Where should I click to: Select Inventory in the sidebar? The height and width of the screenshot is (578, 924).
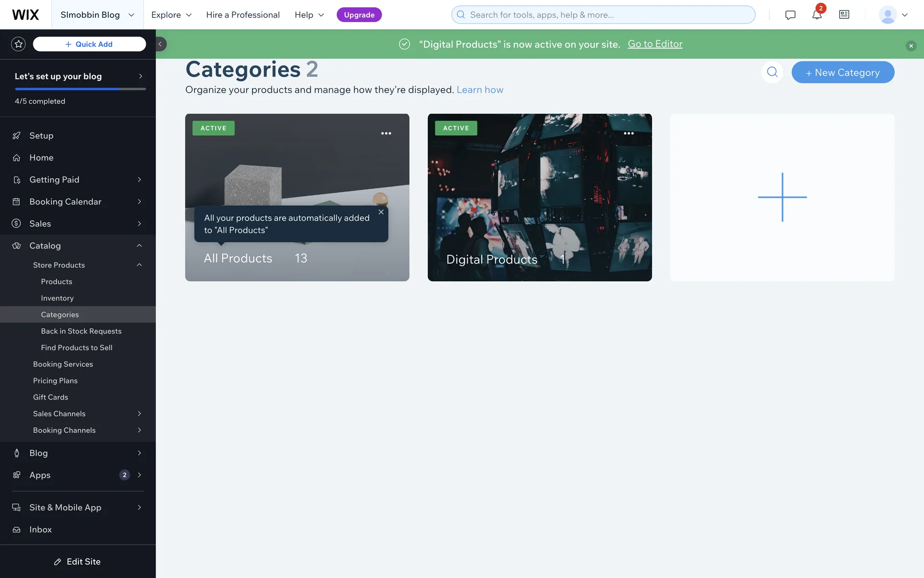pyautogui.click(x=57, y=298)
